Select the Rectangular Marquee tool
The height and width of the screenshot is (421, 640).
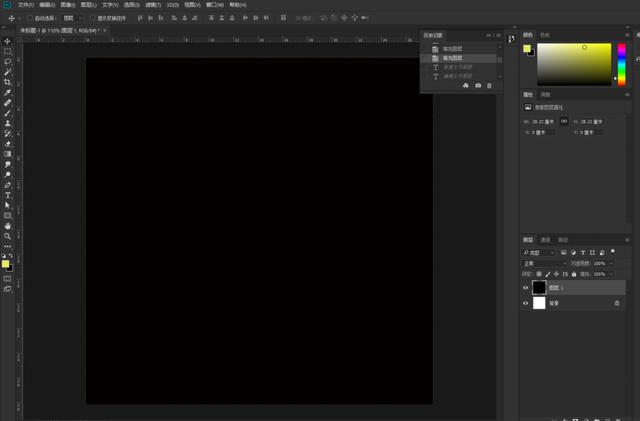pyautogui.click(x=8, y=51)
